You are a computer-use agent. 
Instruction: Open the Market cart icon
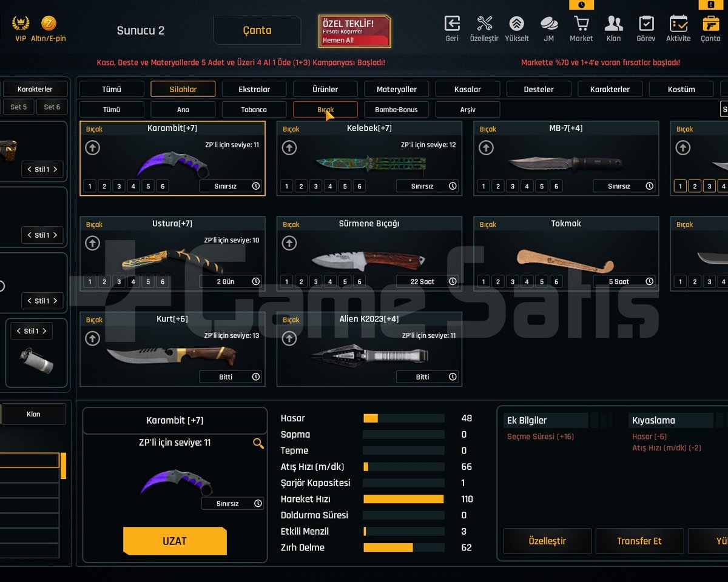click(x=581, y=24)
